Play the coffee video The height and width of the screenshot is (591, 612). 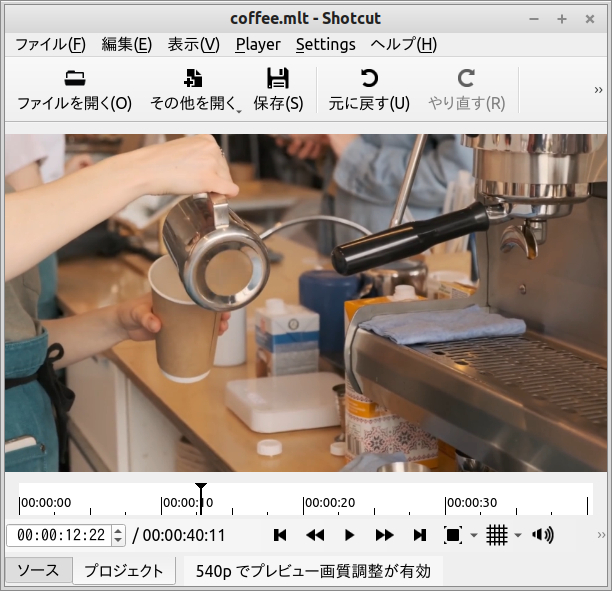click(x=349, y=535)
